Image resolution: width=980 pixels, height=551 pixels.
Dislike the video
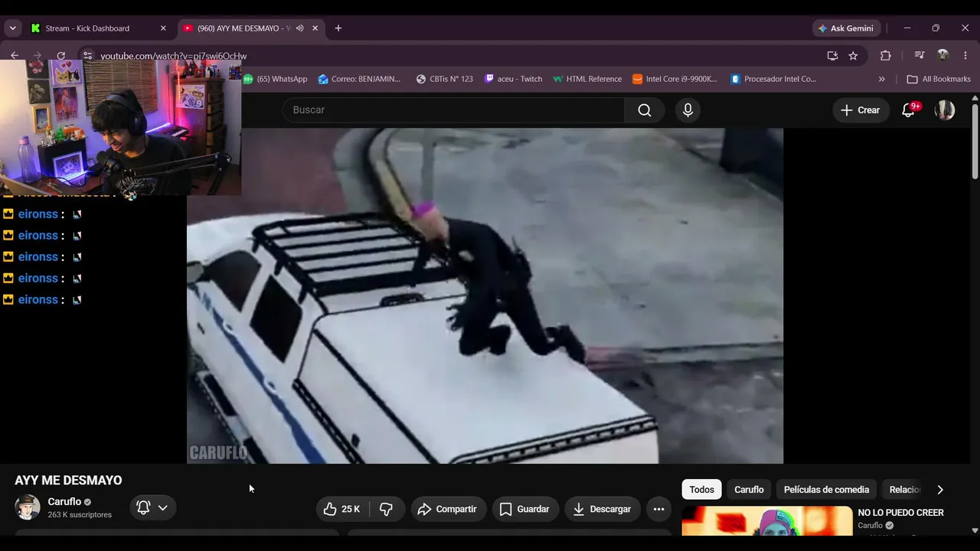tap(387, 509)
